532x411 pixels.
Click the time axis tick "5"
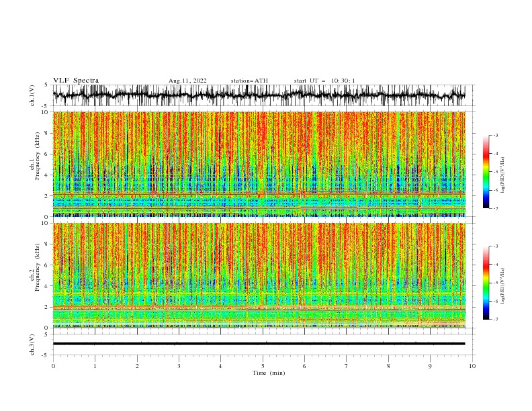pyautogui.click(x=263, y=366)
